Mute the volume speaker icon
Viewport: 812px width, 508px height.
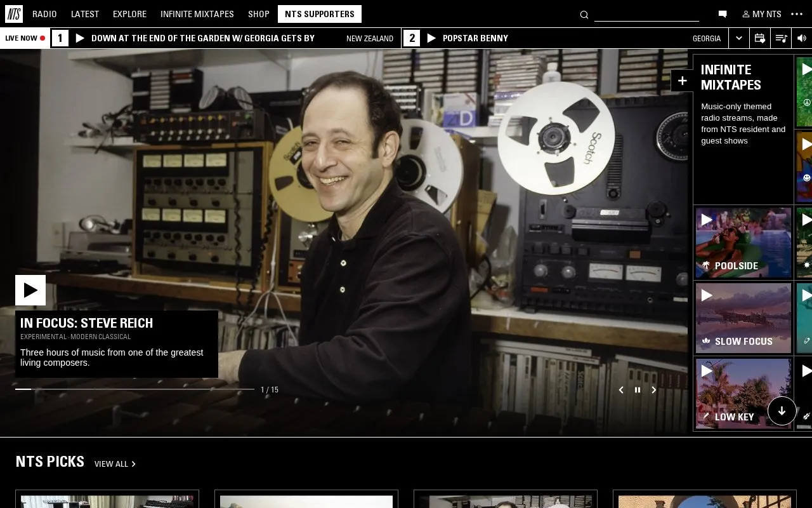pyautogui.click(x=802, y=38)
